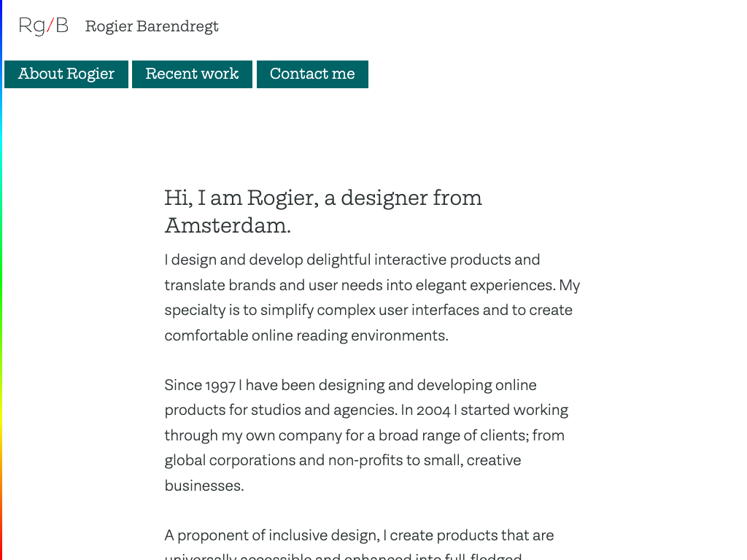Click the word "businesses." ending the second paragraph
Viewport: 747px width, 560px height.
pos(204,486)
